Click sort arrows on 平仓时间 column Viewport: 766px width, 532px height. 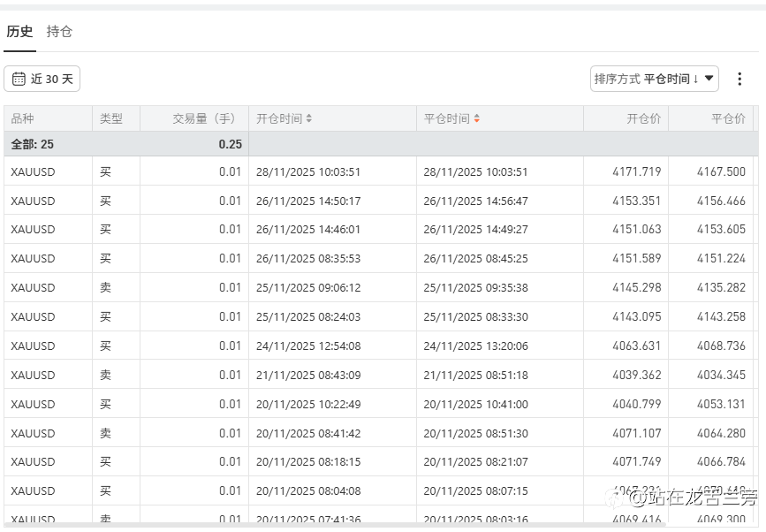coord(477,118)
